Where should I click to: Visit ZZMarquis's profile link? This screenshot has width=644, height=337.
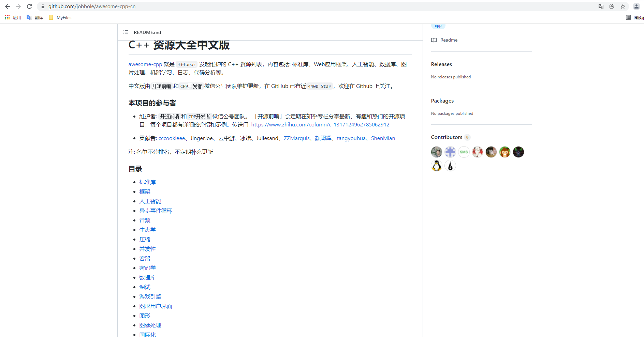[297, 138]
